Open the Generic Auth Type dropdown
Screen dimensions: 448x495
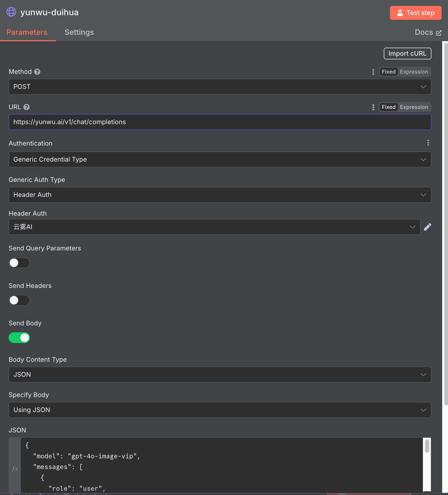(x=220, y=195)
